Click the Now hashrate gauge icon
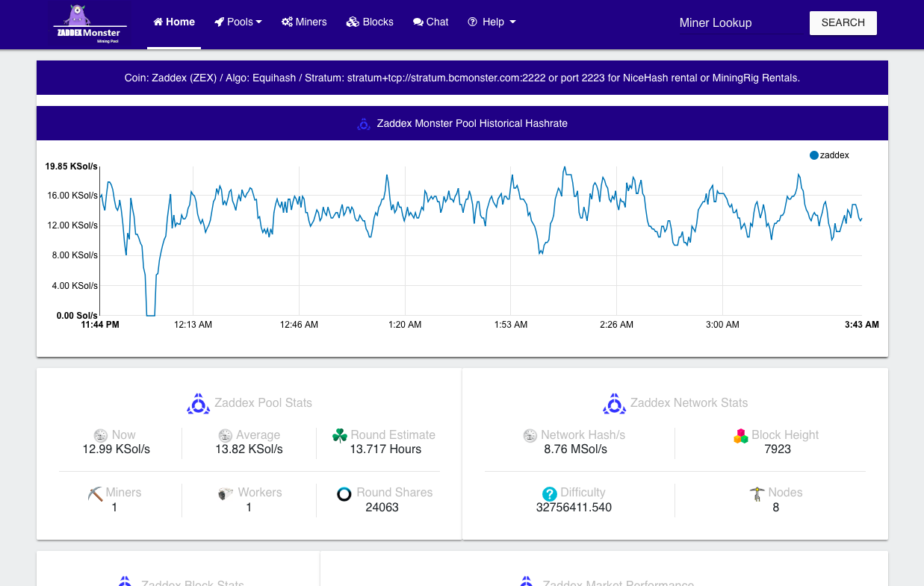The width and height of the screenshot is (924, 586). pyautogui.click(x=101, y=435)
